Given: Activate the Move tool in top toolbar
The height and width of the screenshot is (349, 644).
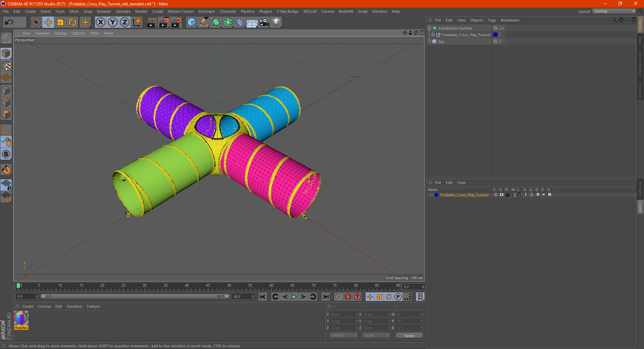Looking at the screenshot, I should (48, 22).
